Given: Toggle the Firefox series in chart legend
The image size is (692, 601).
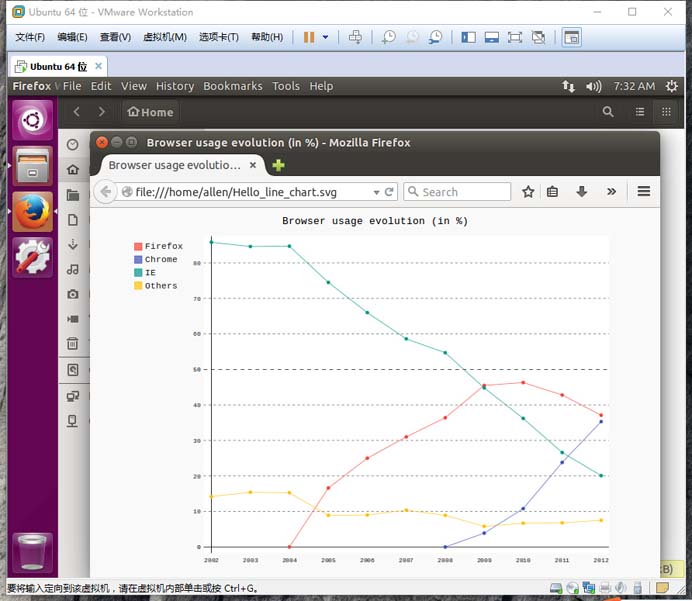Looking at the screenshot, I should (162, 246).
